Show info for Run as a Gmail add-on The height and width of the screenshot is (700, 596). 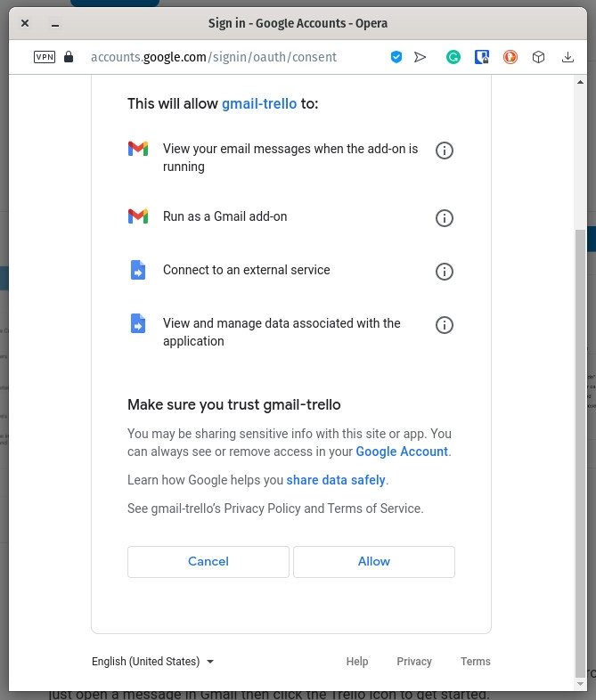click(445, 218)
